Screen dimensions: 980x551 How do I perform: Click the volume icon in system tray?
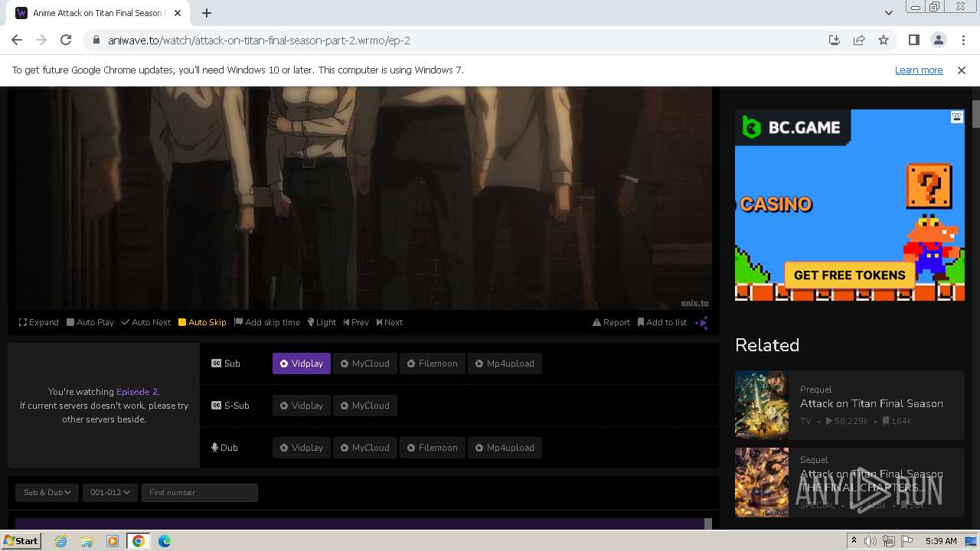click(871, 541)
